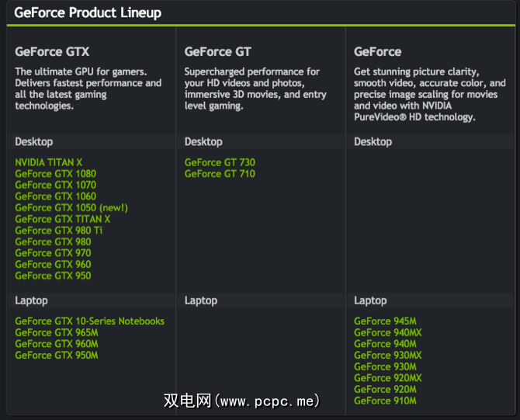Click the GeForce GT 730 link

pos(220,162)
